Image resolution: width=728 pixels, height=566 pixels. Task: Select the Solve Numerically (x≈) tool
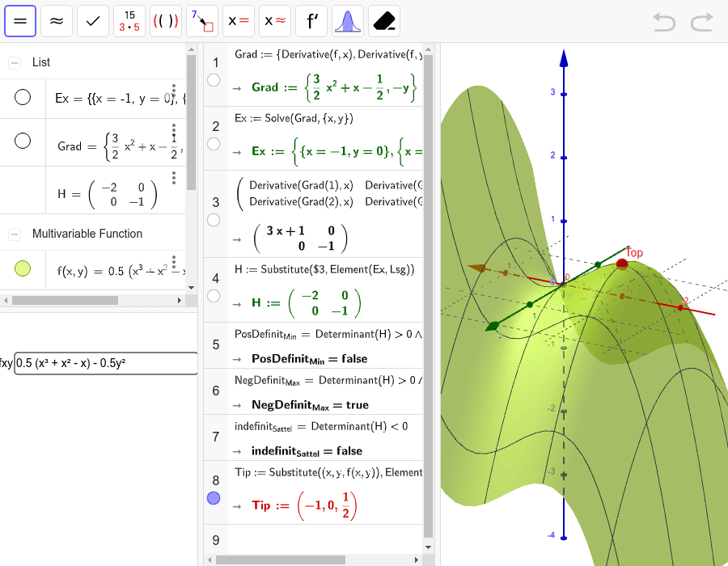275,21
